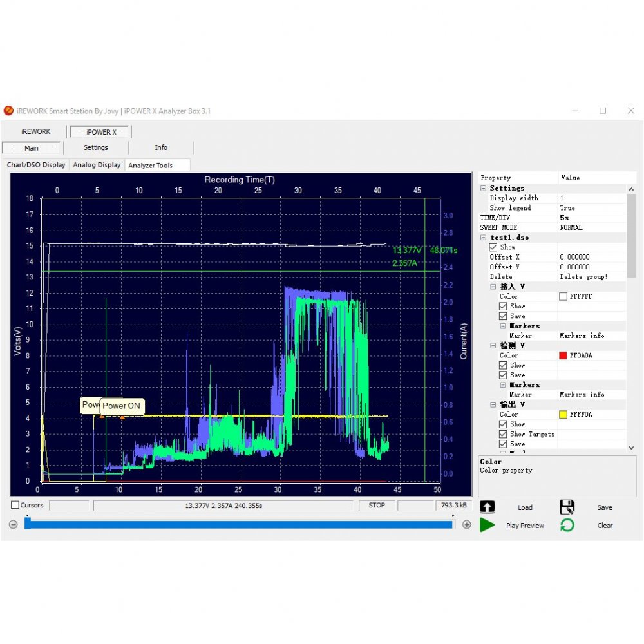Click the zoom in plus icon
The width and height of the screenshot is (644, 644).
coord(466,524)
